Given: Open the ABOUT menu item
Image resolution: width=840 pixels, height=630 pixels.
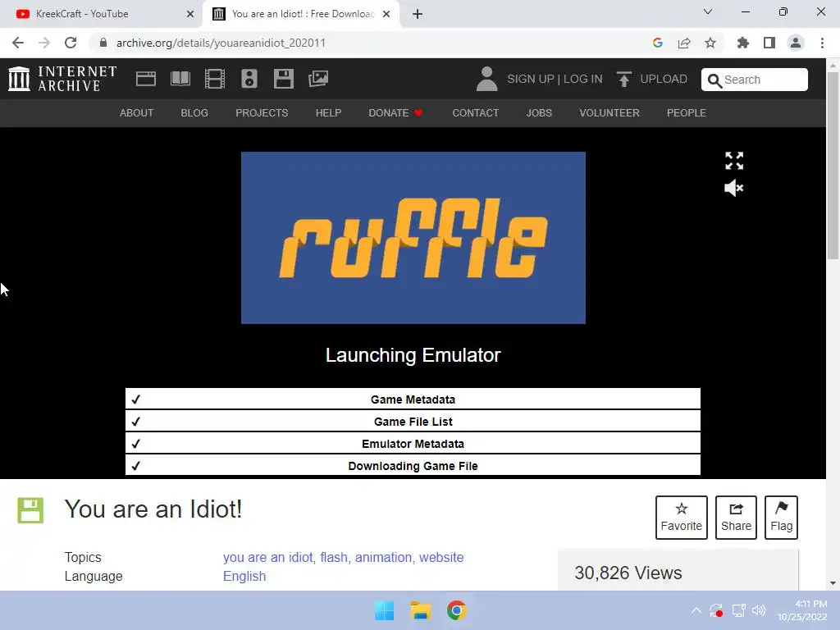Looking at the screenshot, I should tap(137, 113).
